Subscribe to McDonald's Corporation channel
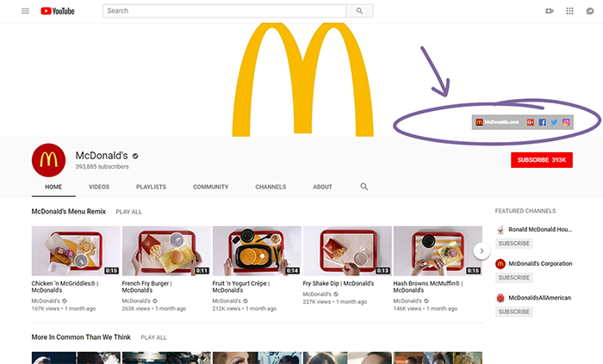 point(514,278)
